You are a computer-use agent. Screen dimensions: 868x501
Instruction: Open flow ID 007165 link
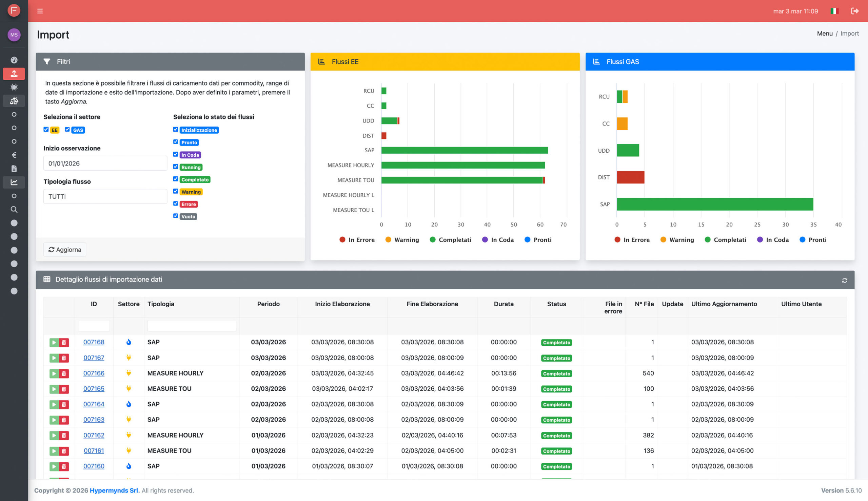pyautogui.click(x=94, y=389)
